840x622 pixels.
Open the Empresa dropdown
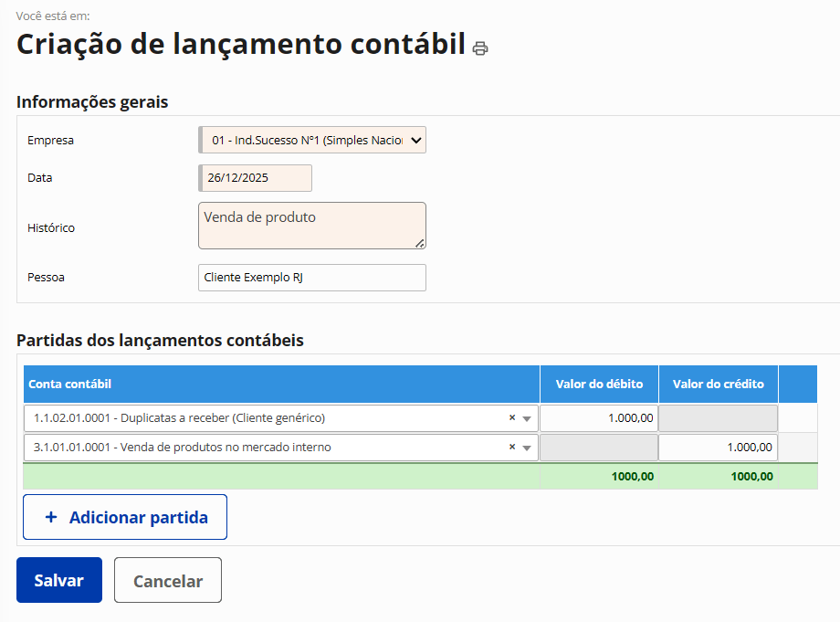point(312,140)
